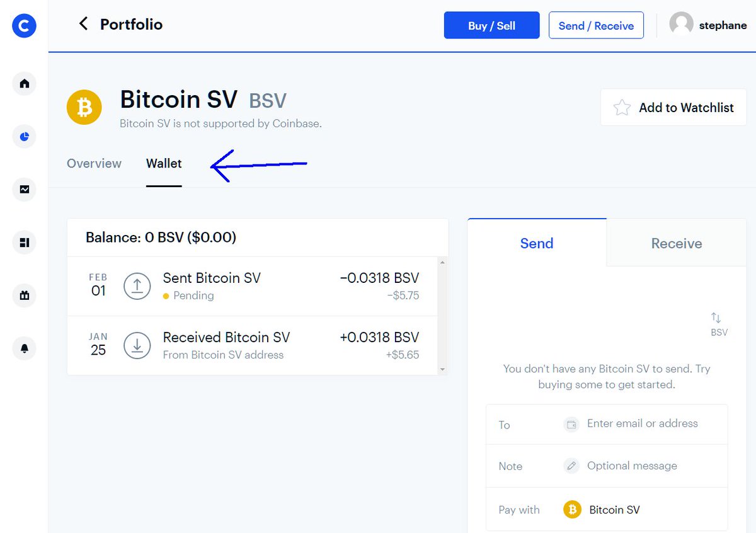Viewport: 756px width, 533px height.
Task: Click the -0.0318 BSV amount
Action: [x=379, y=278]
